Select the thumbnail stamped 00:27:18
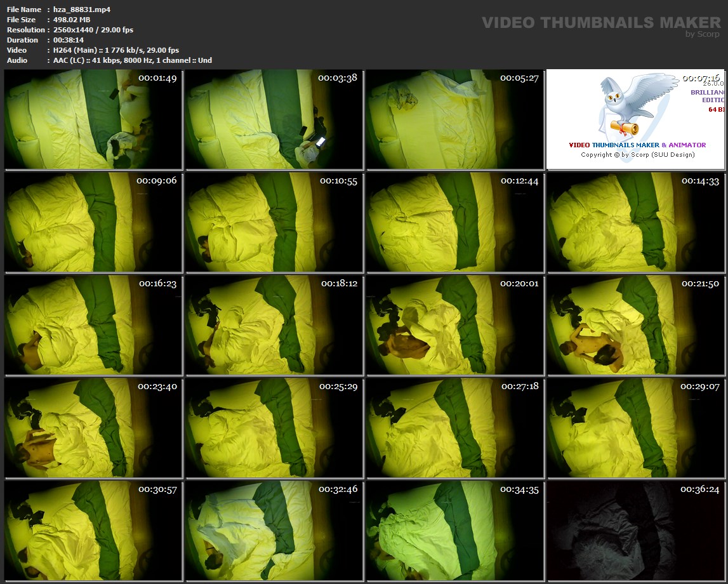 455,428
